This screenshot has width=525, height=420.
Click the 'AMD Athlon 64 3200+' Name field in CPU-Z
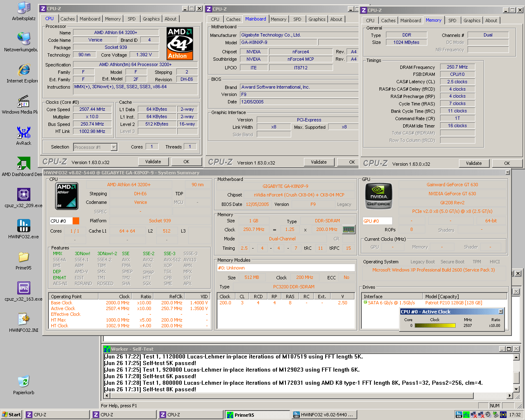pyautogui.click(x=116, y=32)
